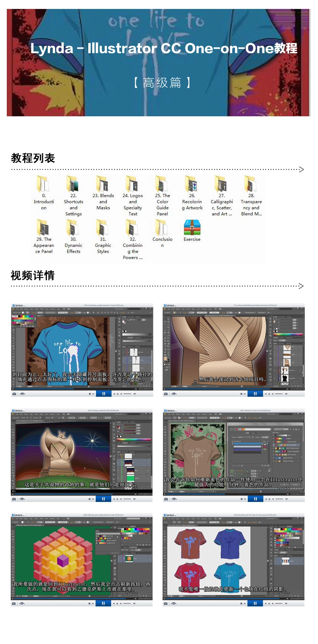Pause the brown t-shirt recolor video

click(x=255, y=499)
